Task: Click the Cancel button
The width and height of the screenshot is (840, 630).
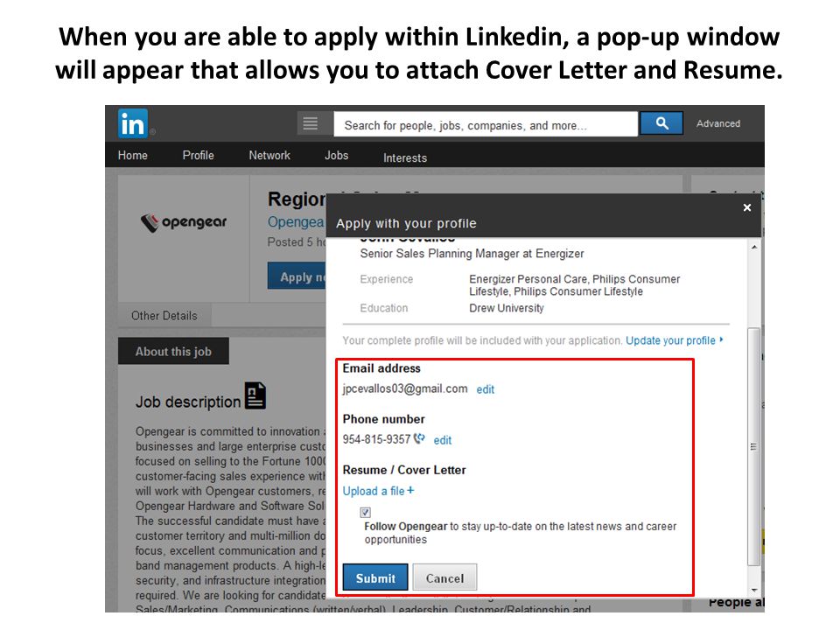Action: tap(444, 577)
